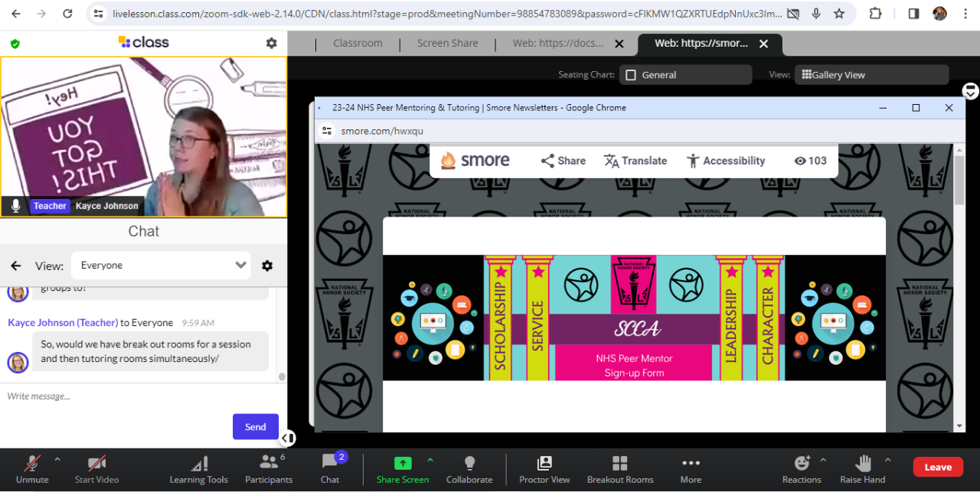
Task: Switch to the Classroom tab
Action: coord(358,44)
